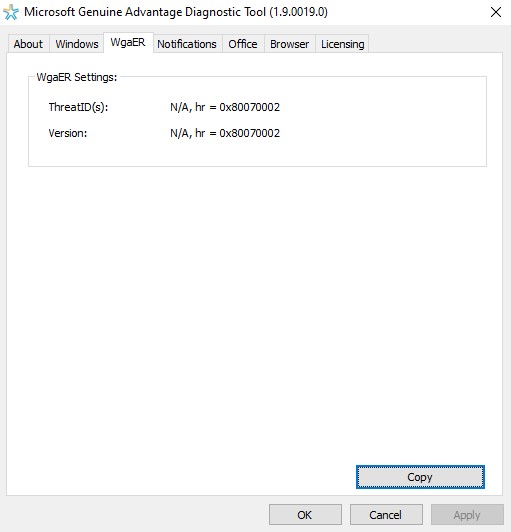Click the ThreatID(s) value N/A, hr = 0x80070002
Screen dimensions: 511x532
pyautogui.click(x=225, y=107)
